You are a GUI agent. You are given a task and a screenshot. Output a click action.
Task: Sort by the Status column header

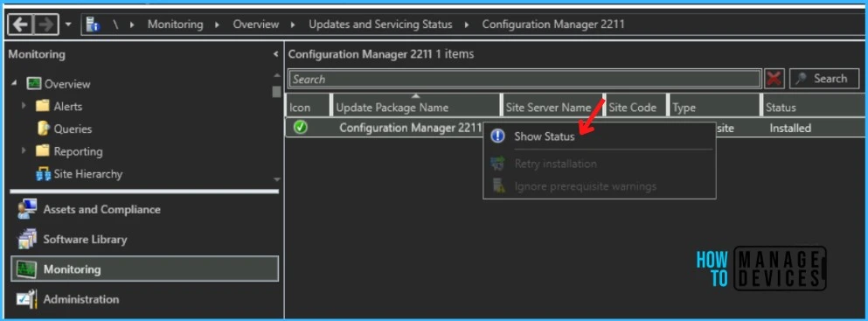tap(814, 105)
